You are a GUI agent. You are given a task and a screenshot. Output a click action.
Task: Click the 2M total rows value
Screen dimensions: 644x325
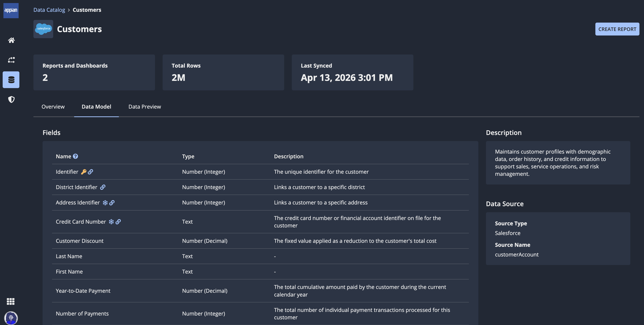point(179,78)
